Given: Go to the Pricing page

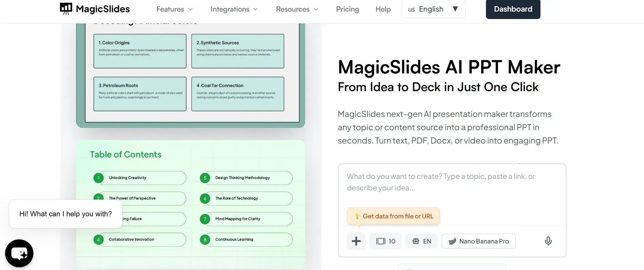Looking at the screenshot, I should [x=347, y=9].
